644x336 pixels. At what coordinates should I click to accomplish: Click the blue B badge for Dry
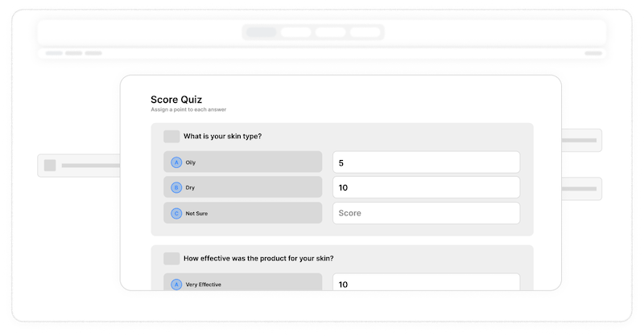pos(176,188)
